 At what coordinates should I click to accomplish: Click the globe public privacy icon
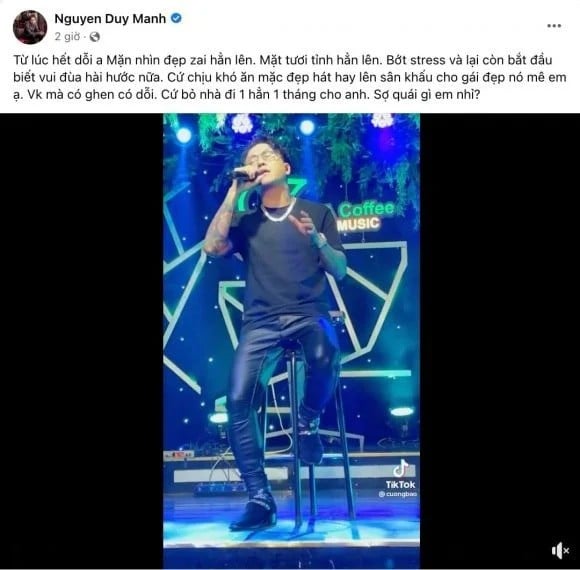point(95,37)
